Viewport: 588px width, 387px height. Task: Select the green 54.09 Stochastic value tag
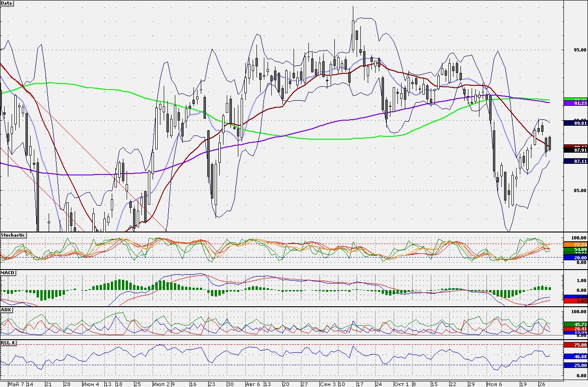pos(575,249)
